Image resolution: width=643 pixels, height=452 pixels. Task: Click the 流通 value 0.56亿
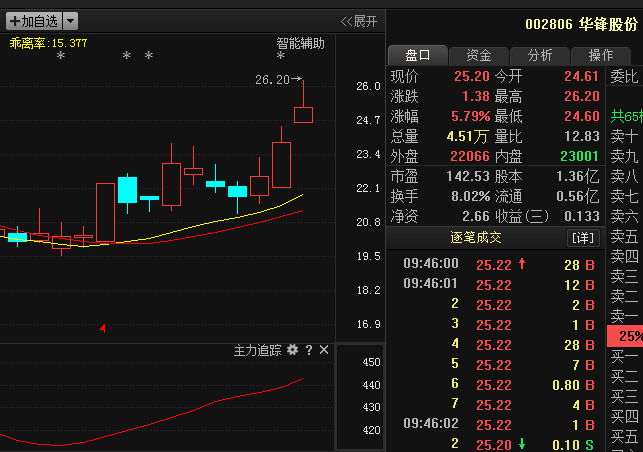[577, 196]
